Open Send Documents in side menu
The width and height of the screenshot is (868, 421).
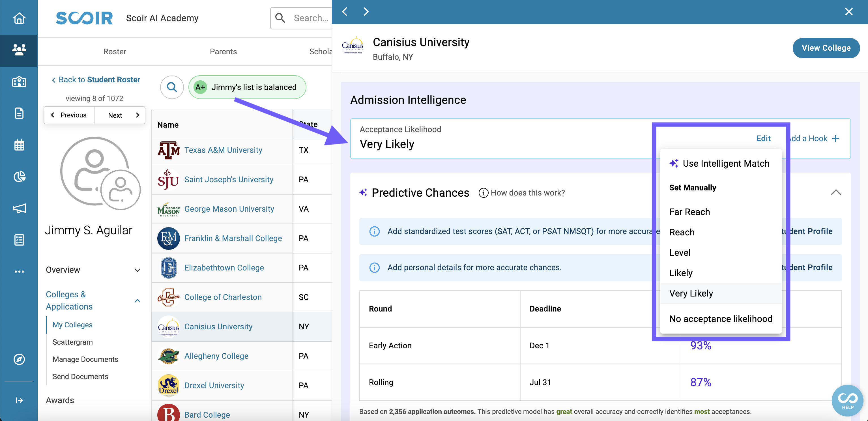coord(80,377)
